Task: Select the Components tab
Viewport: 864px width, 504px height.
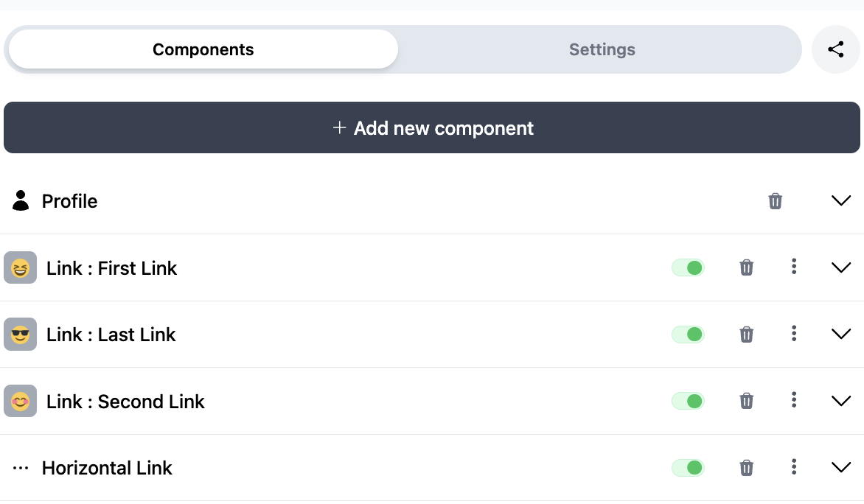Action: point(203,49)
